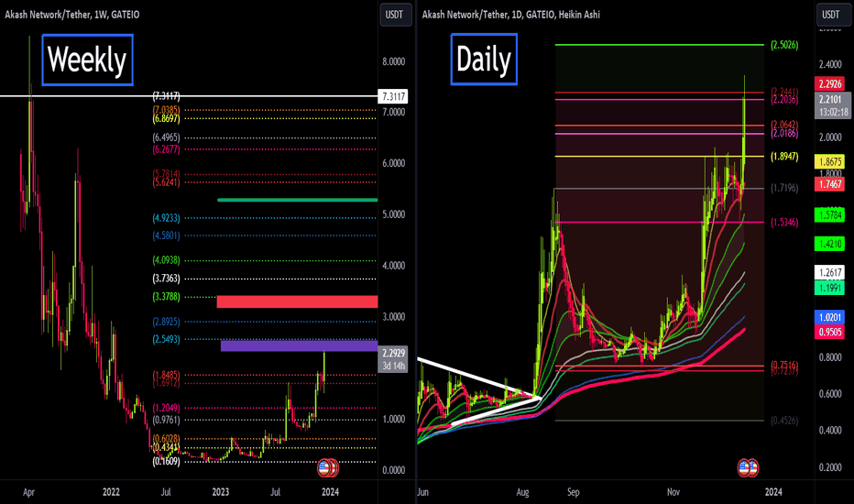Click the (7.0385) Fibonacci level label
854x504 pixels.
pos(166,110)
